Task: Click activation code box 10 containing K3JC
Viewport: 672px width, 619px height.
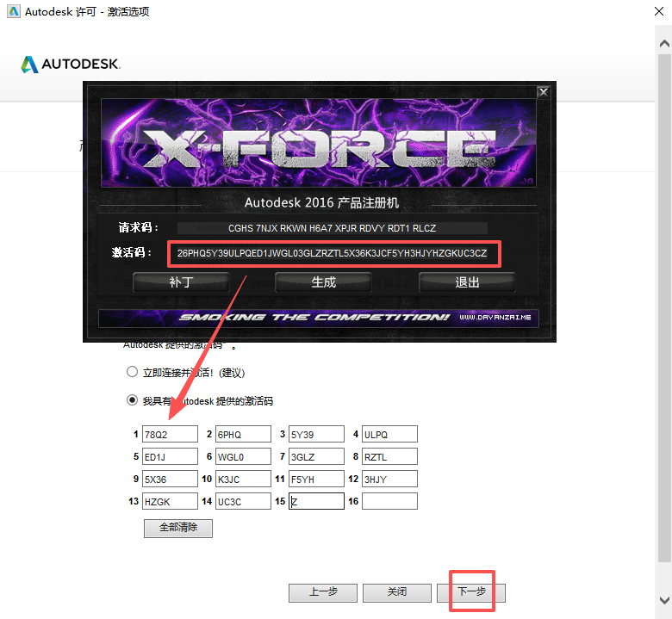Action: 243,479
